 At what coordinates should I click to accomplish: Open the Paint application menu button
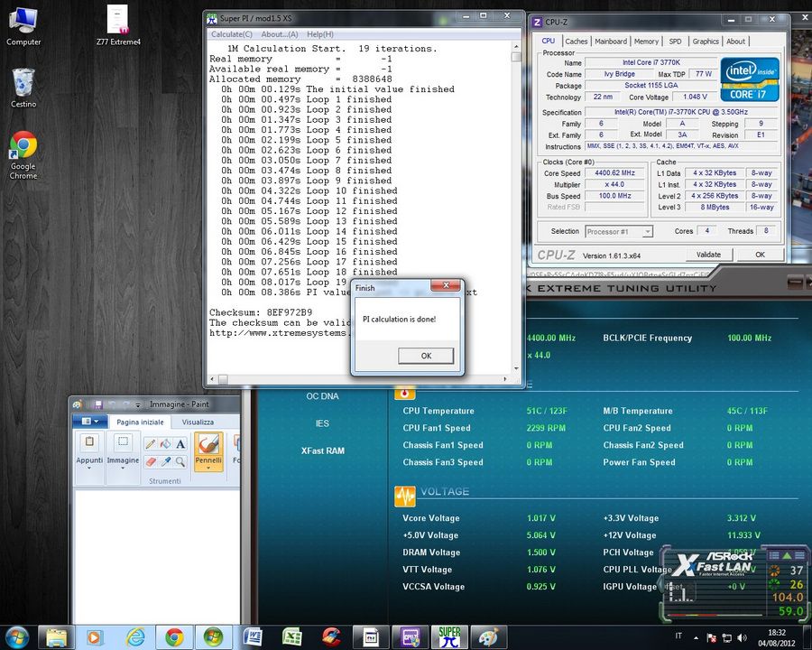pos(90,422)
